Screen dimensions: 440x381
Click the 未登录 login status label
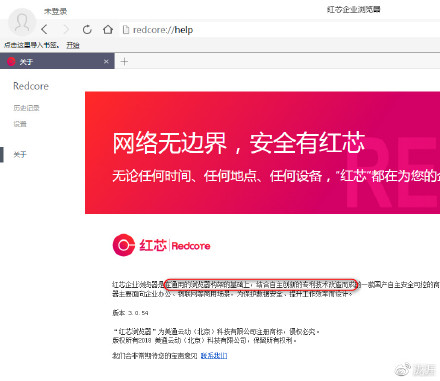[56, 11]
